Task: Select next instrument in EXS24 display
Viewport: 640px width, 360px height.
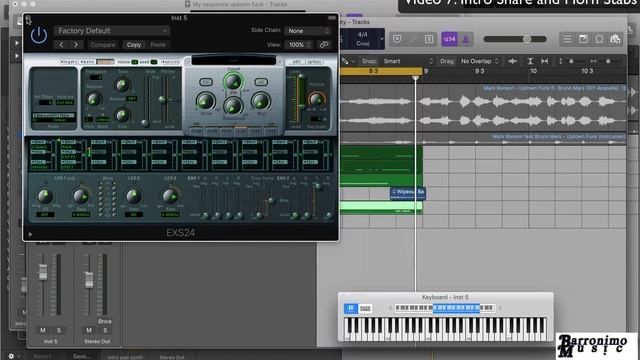Action: 280,62
